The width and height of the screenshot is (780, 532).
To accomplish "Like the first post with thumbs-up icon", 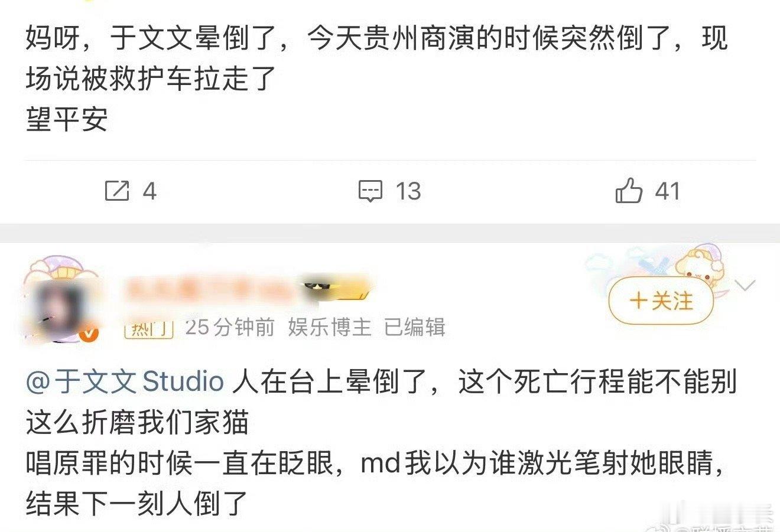I will coord(629,191).
